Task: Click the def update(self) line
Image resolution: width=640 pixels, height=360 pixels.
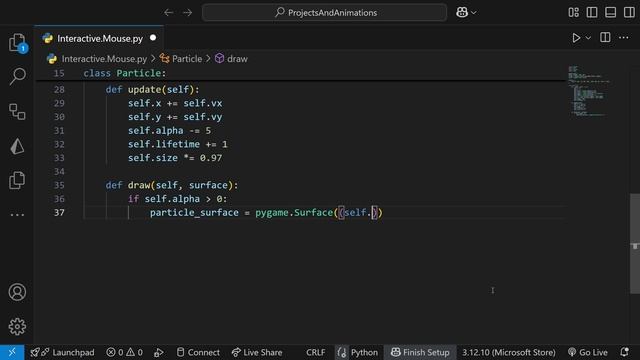Action: 152,89
